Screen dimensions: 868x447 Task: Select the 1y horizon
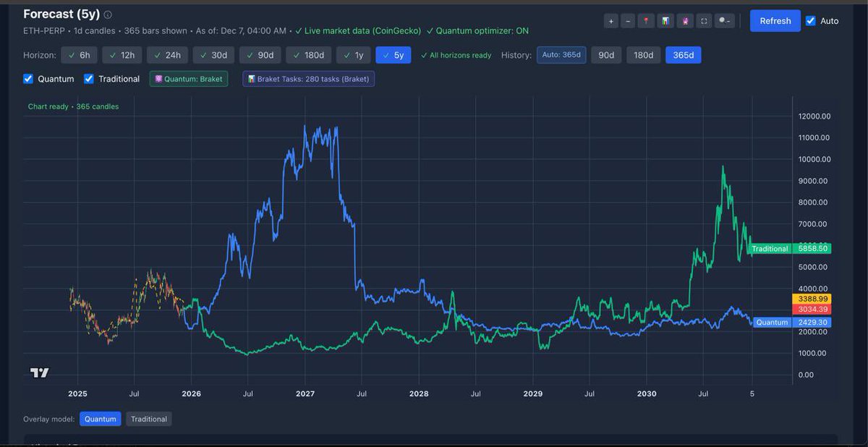point(354,55)
